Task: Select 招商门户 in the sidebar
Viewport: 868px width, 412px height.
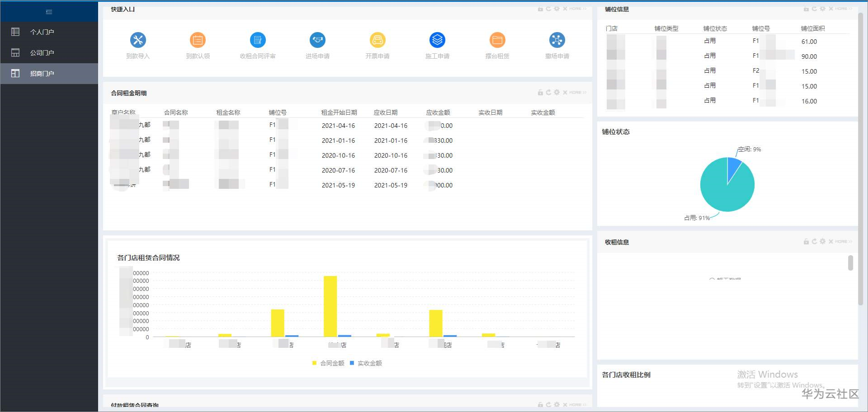Action: click(49, 74)
